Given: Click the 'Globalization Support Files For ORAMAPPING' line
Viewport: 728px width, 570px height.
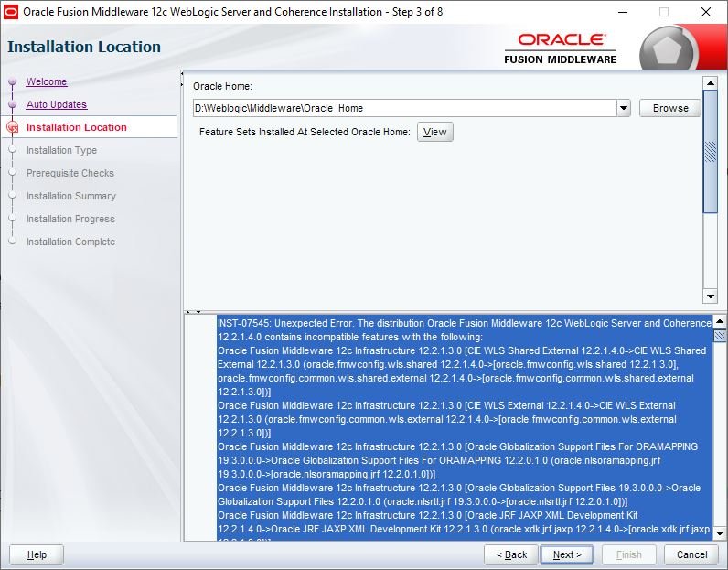Looking at the screenshot, I should coord(458,446).
